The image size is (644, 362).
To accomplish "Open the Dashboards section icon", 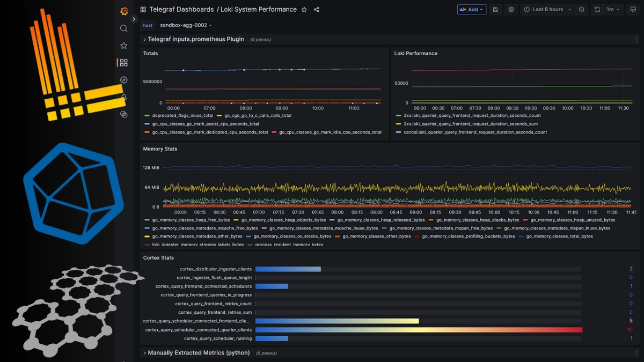I will 124,63.
